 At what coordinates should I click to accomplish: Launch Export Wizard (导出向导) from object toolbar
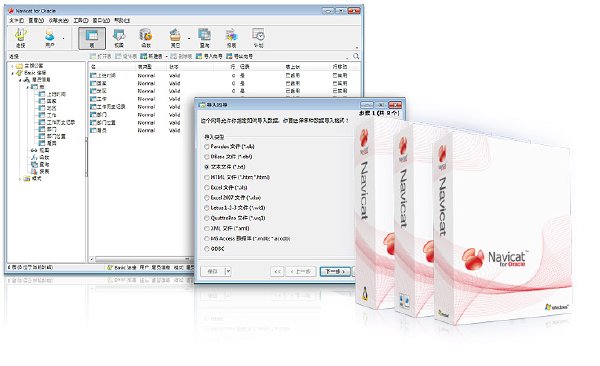pyautogui.click(x=239, y=56)
